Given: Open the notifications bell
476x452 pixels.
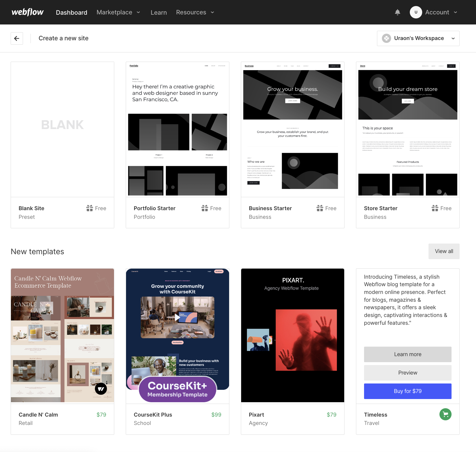Looking at the screenshot, I should click(x=397, y=12).
